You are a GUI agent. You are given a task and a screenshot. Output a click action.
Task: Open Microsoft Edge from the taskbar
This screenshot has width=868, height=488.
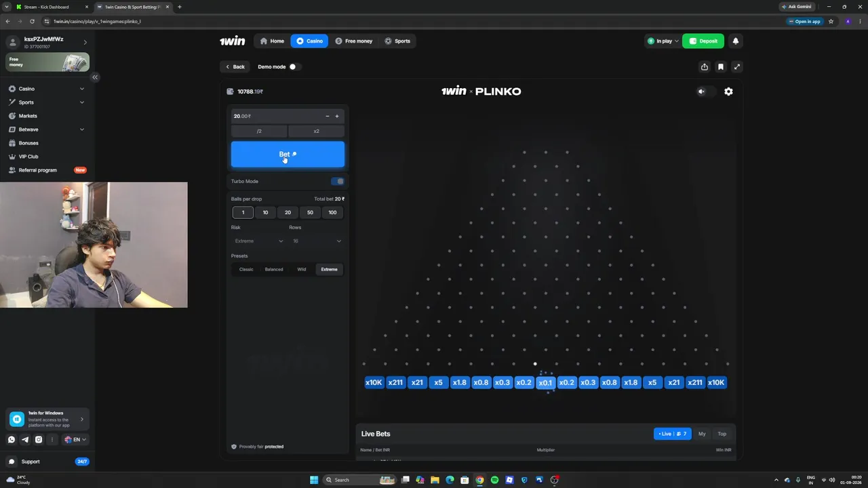[450, 480]
